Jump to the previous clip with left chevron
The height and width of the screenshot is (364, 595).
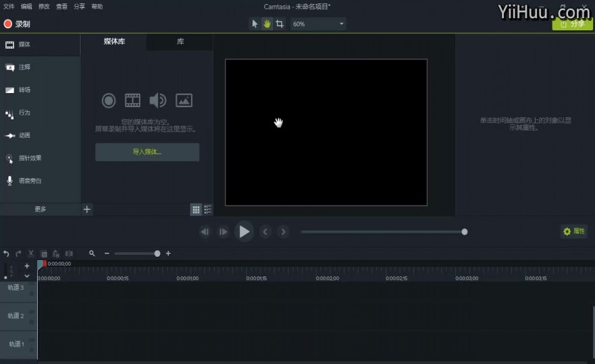(x=265, y=232)
